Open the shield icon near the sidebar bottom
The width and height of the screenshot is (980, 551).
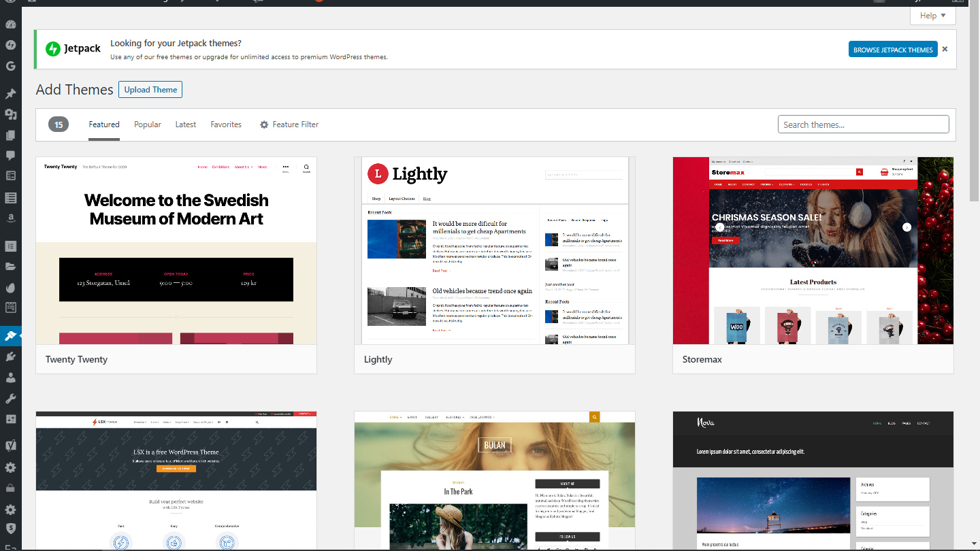[x=10, y=528]
